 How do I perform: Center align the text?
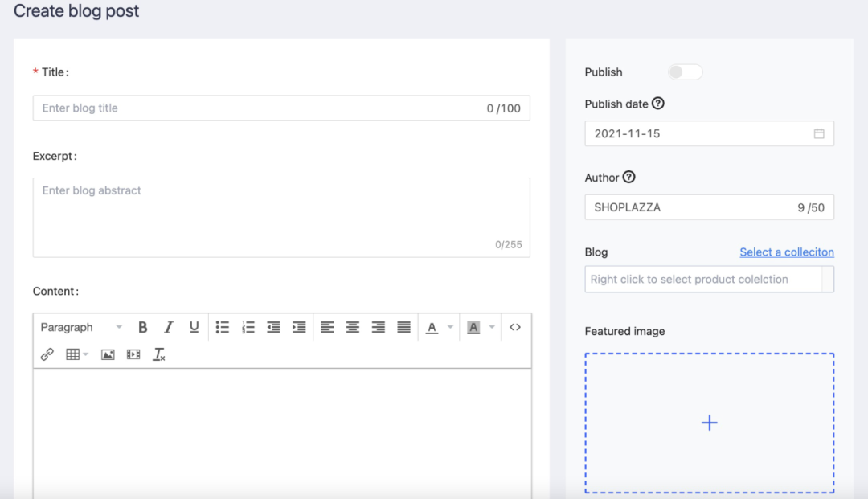(353, 328)
